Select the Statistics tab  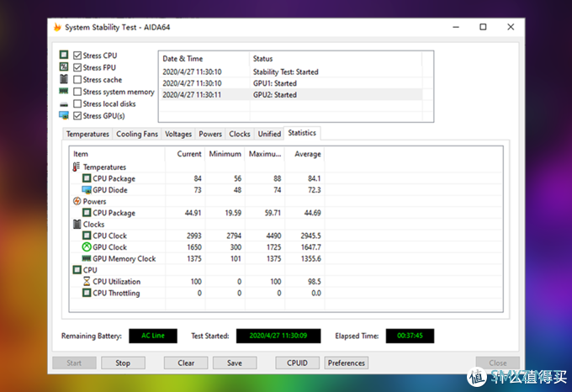(x=302, y=133)
